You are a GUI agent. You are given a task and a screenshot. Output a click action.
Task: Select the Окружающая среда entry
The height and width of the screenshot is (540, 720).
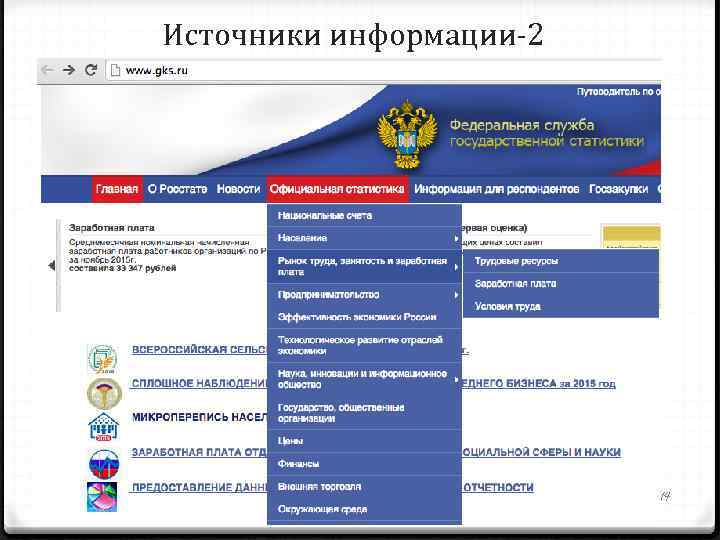364,509
